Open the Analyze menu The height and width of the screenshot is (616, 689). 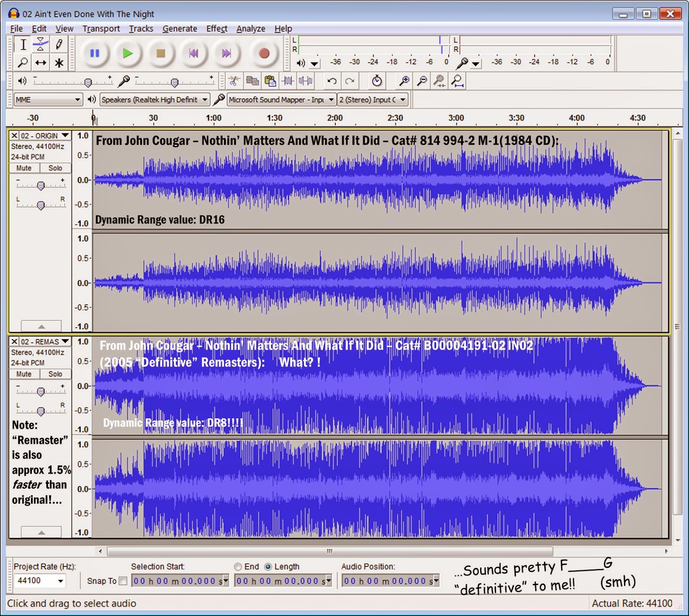coord(251,28)
